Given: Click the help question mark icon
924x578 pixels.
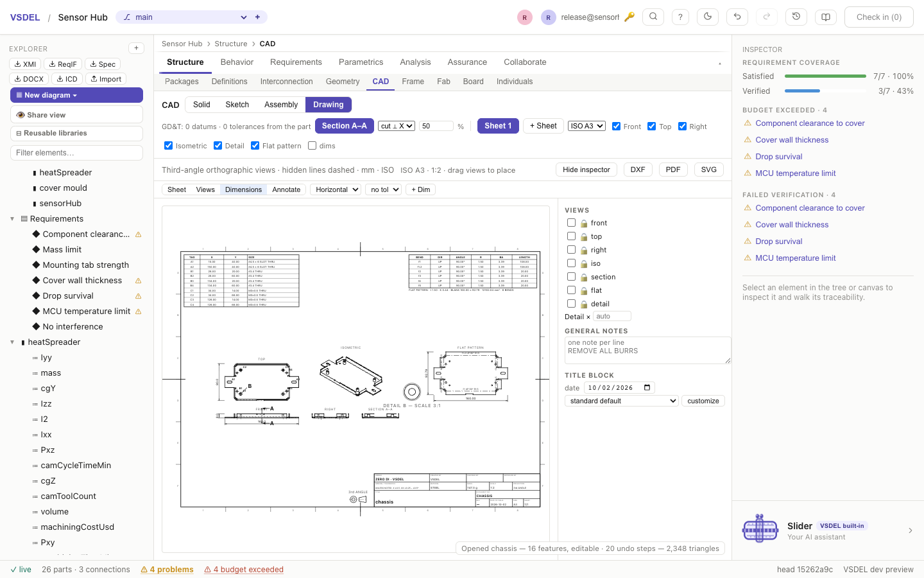Looking at the screenshot, I should click(680, 17).
